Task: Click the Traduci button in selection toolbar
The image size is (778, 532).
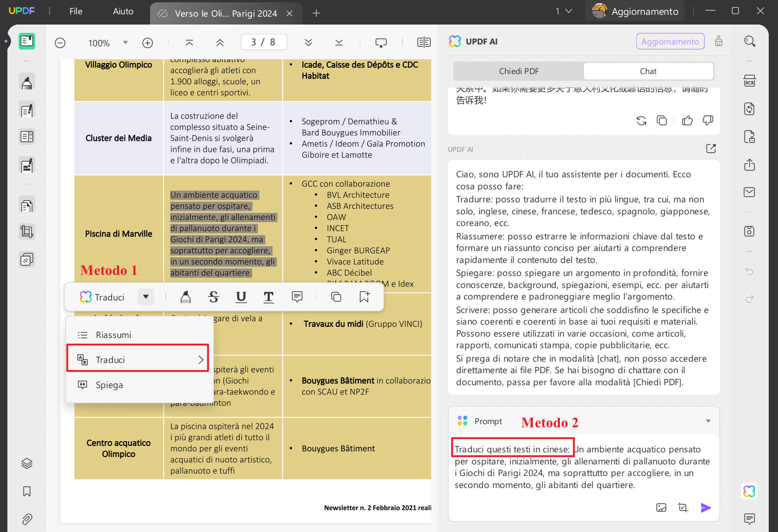Action: click(102, 297)
